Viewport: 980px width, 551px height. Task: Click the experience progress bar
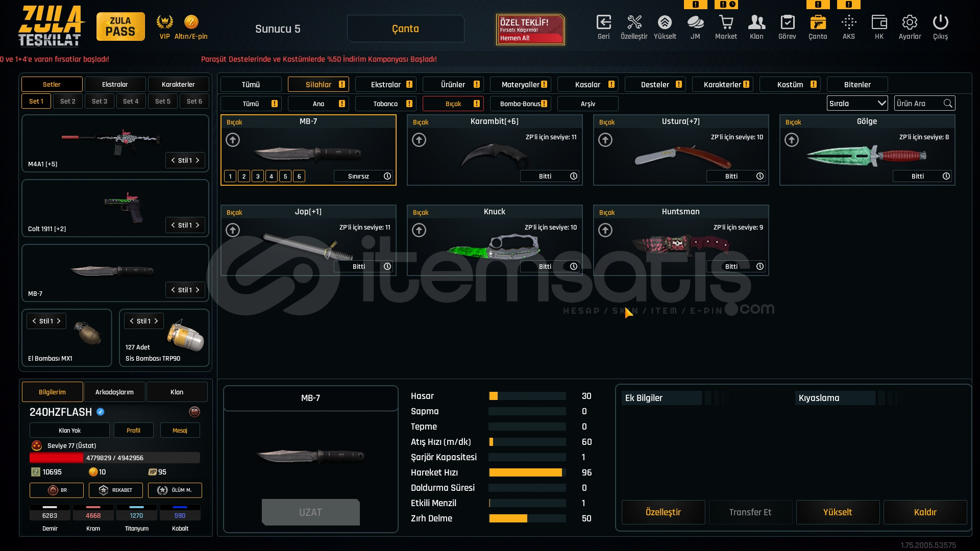115,458
